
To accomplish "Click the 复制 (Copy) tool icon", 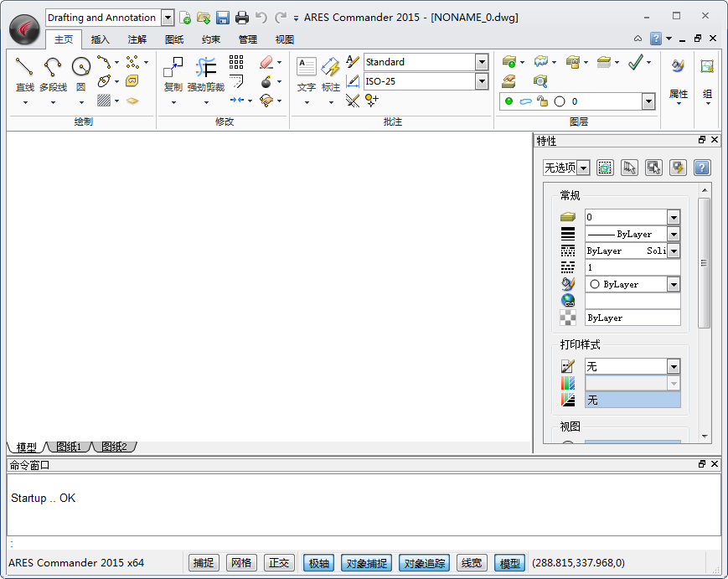I will pyautogui.click(x=173, y=67).
